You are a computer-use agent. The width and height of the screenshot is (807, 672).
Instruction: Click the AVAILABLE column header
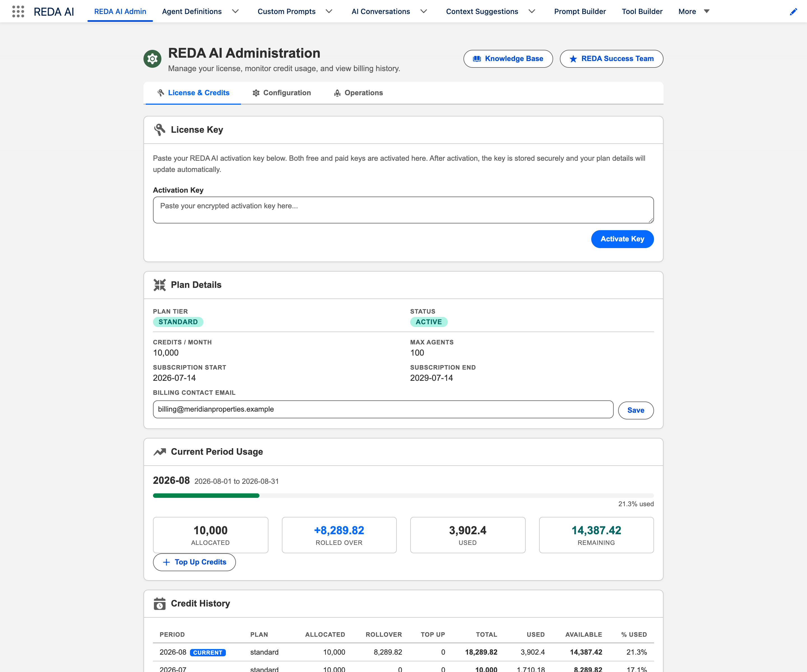tap(583, 634)
